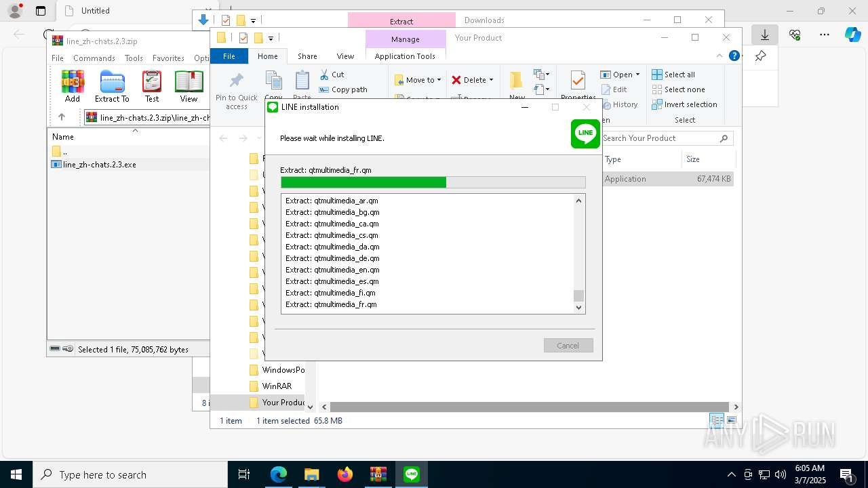Open the Copilot icon in Edge
Screen dimensions: 868x488
point(852,35)
